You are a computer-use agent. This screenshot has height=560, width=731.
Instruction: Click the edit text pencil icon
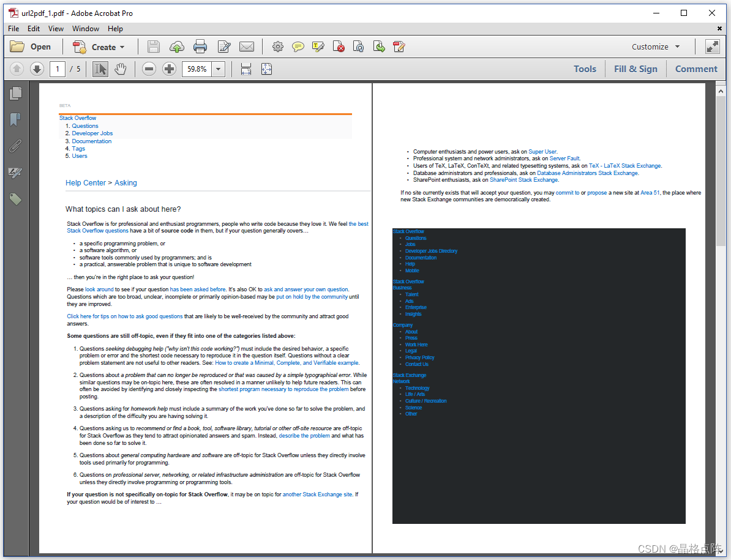[x=224, y=47]
